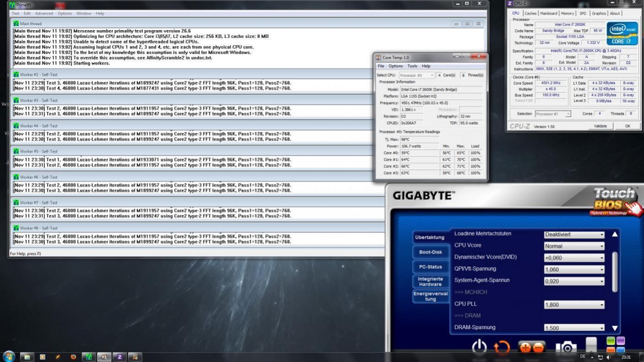Click the Windows Start orb

(9, 357)
